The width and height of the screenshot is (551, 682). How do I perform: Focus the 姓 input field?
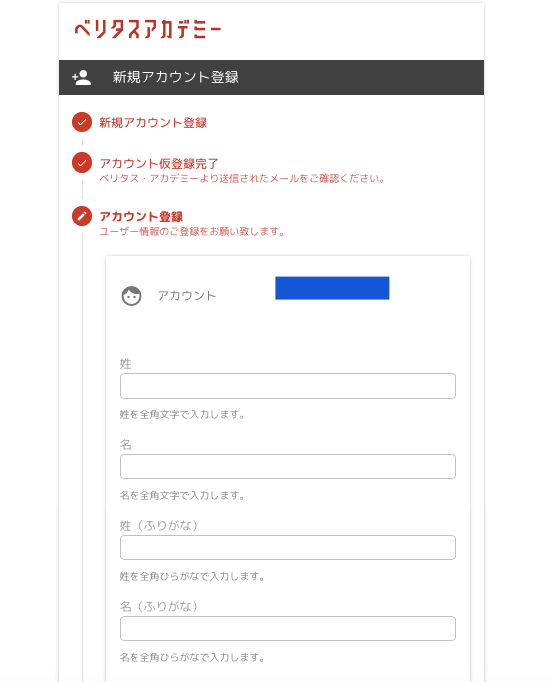(x=288, y=386)
